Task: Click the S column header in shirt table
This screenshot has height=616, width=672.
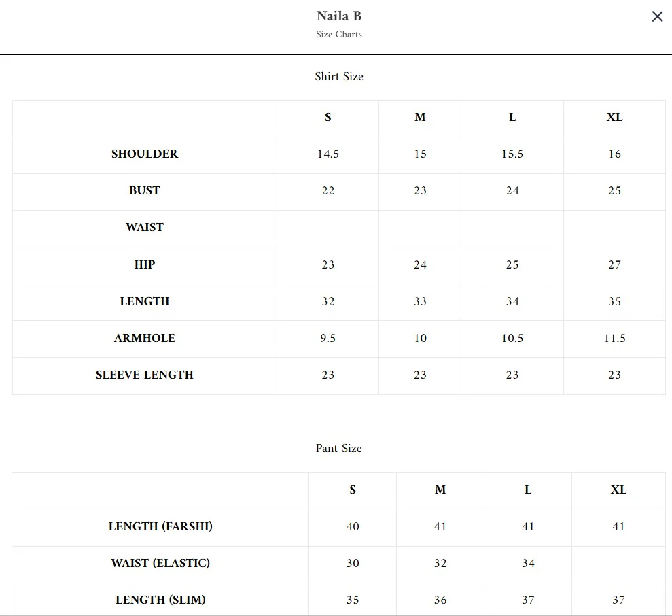Action: click(328, 117)
